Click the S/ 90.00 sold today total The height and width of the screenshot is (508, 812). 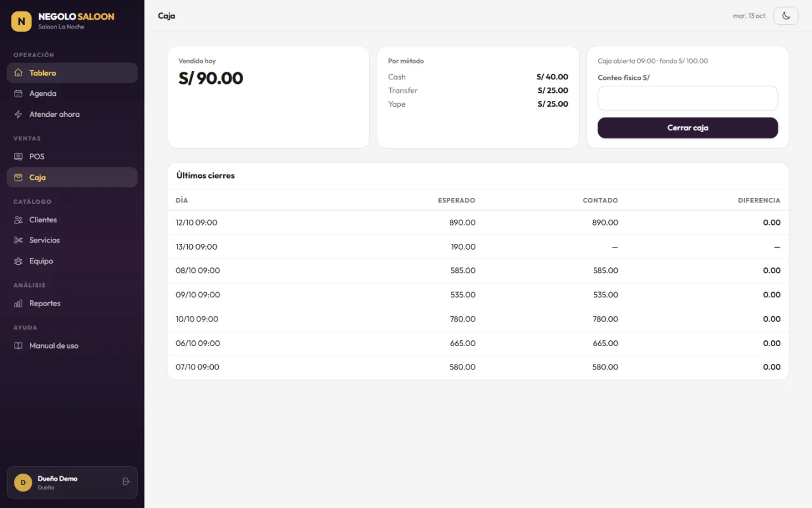pos(211,78)
